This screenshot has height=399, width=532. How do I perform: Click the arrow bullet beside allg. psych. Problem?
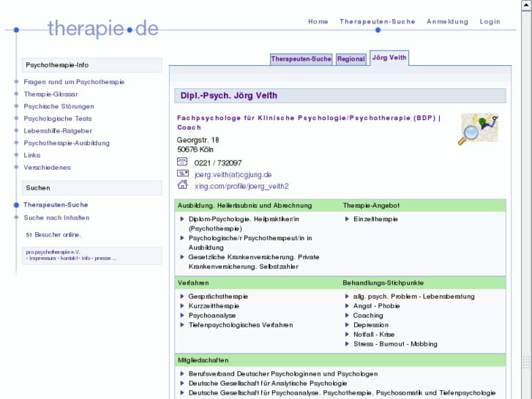tap(347, 297)
